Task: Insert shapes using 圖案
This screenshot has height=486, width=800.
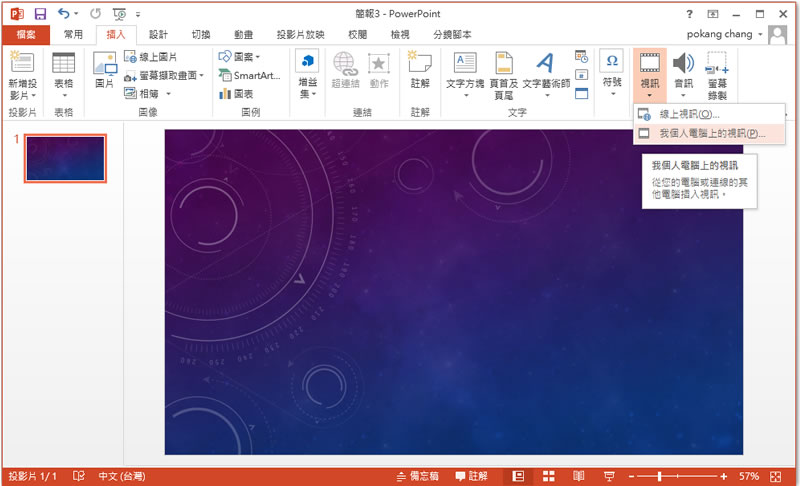Action: pyautogui.click(x=239, y=57)
